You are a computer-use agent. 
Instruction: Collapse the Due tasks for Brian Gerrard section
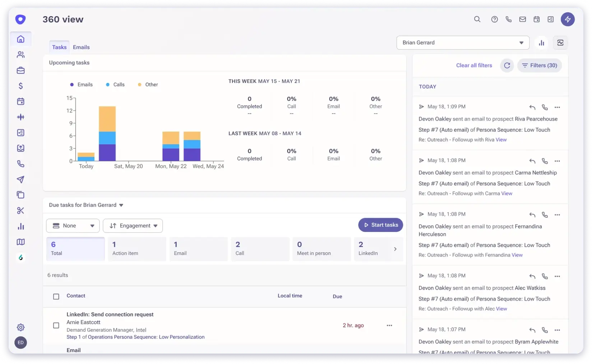(x=121, y=205)
